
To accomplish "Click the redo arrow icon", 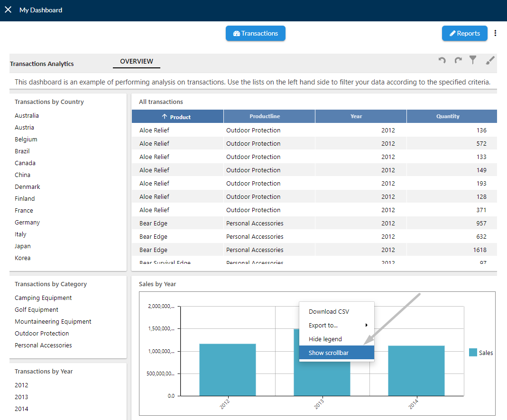I will (x=458, y=60).
